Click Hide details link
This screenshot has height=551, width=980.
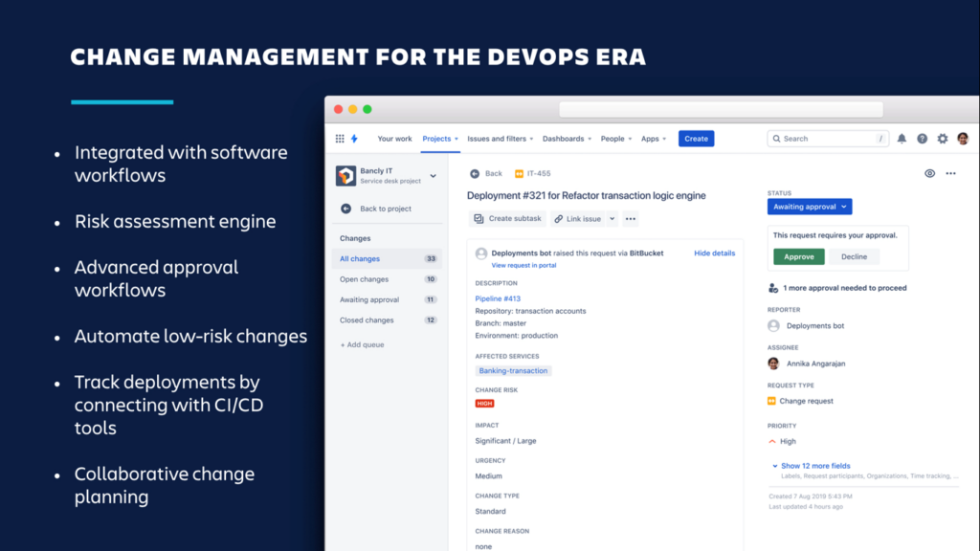714,253
